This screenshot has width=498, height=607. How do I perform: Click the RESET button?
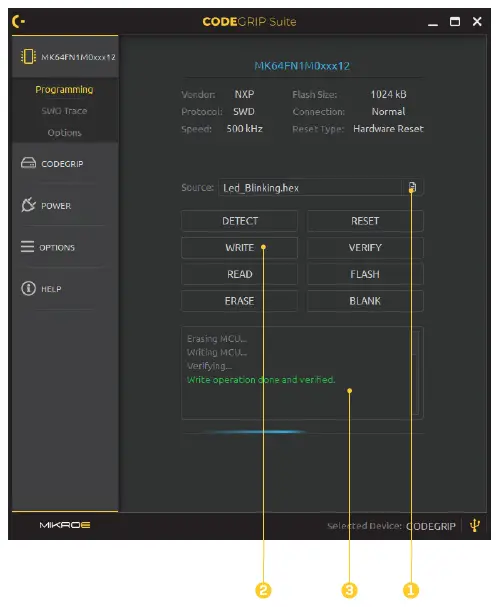coord(365,221)
